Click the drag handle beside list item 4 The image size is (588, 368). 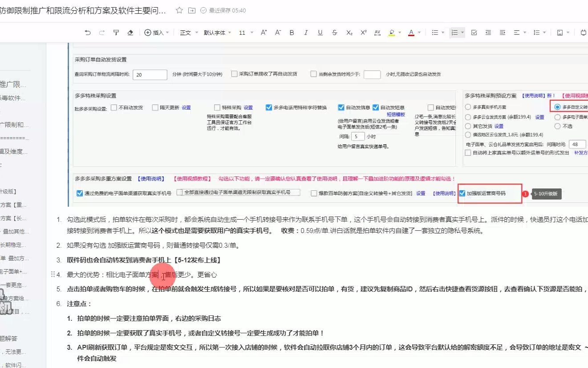click(x=53, y=274)
